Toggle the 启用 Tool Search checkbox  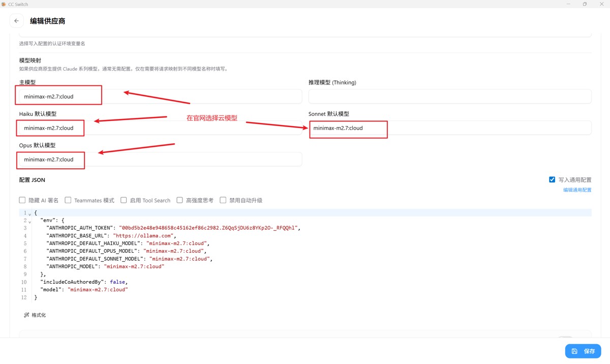point(124,200)
